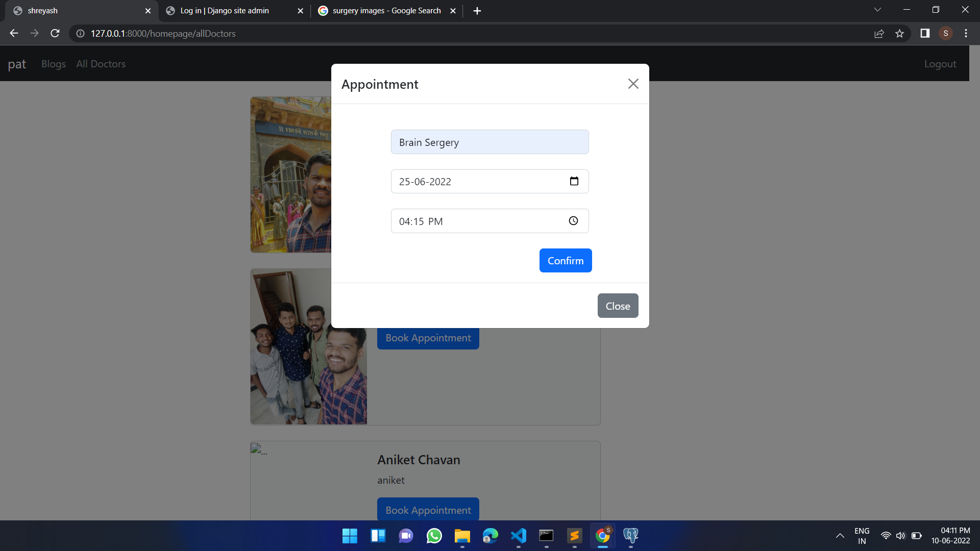Open Sublime Text from the taskbar
This screenshot has height=551, width=980.
pyautogui.click(x=574, y=536)
